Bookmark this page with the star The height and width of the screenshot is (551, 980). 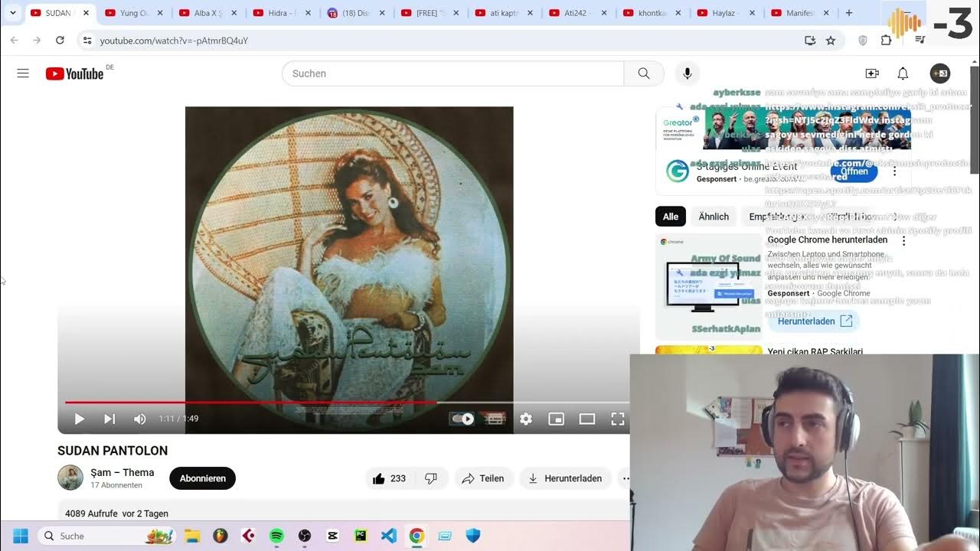click(x=831, y=41)
